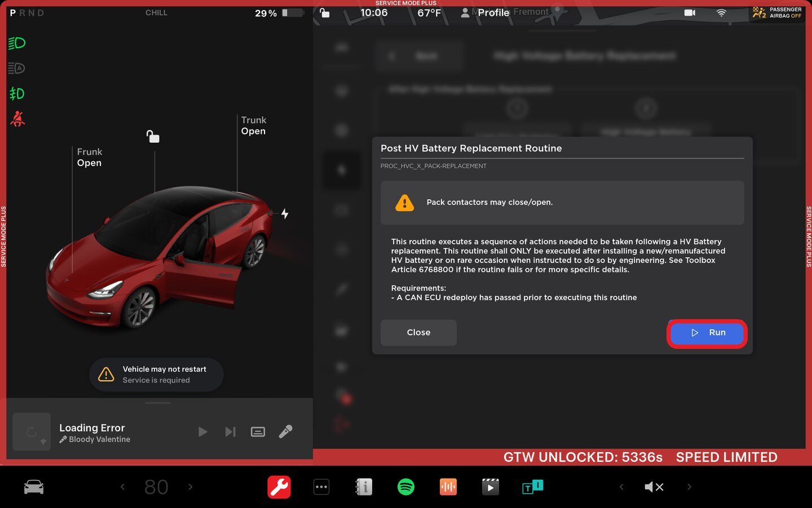Run the Post HV Battery Replacement routine
This screenshot has height=508, width=812.
[707, 333]
